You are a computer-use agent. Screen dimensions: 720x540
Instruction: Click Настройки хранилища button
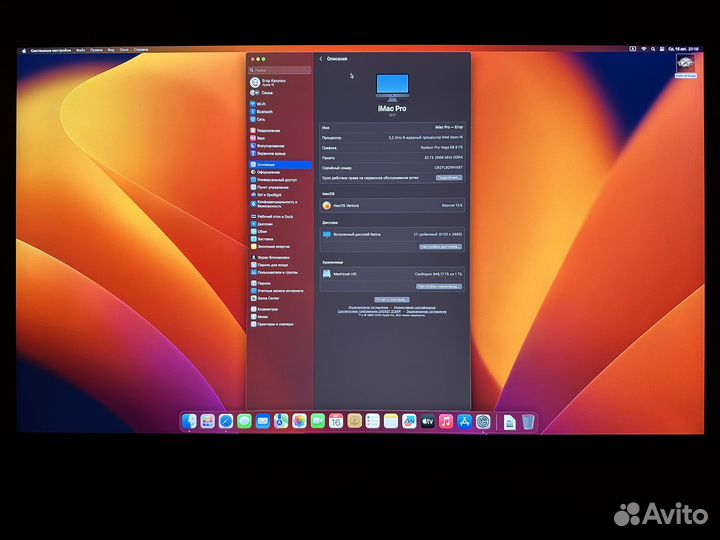pyautogui.click(x=439, y=287)
